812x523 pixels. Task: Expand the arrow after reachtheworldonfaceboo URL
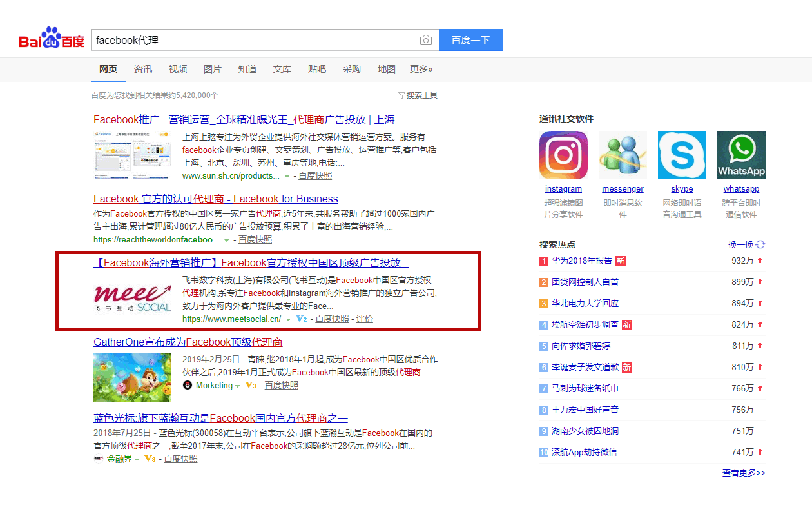point(226,241)
